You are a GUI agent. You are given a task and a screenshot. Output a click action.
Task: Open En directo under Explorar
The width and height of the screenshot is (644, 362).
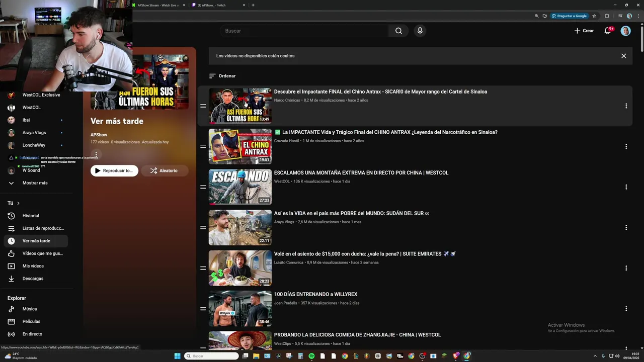click(36, 334)
